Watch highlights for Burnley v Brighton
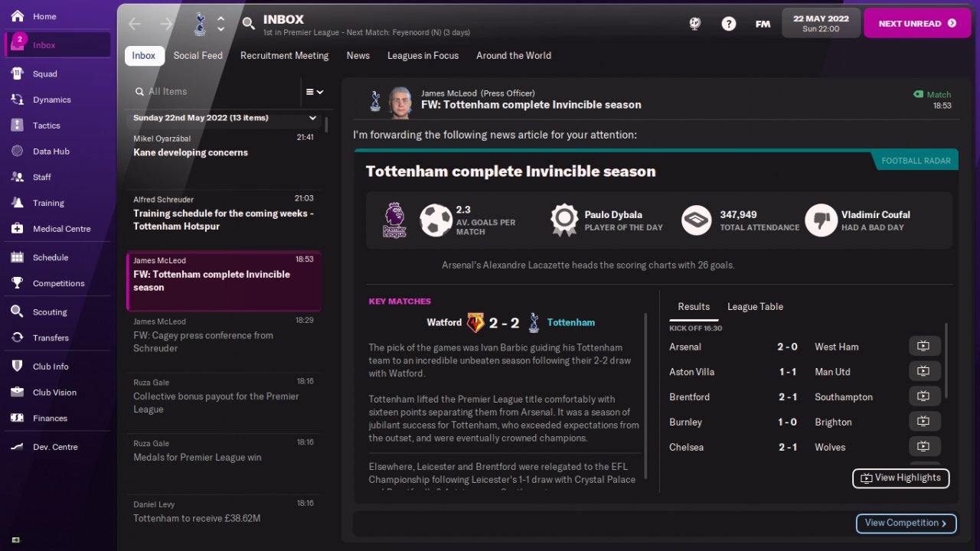Screen dimensions: 980x551 pos(924,422)
